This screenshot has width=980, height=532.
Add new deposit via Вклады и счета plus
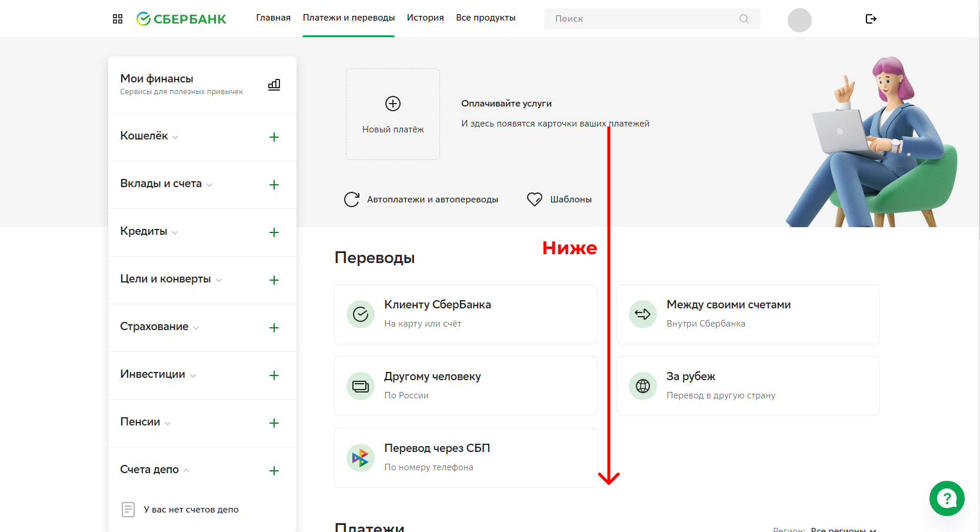[x=274, y=185]
